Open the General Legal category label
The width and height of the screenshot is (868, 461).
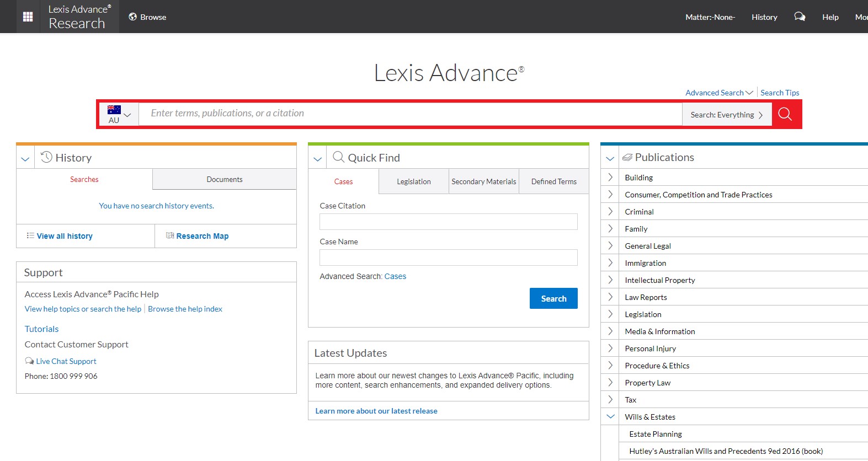coord(648,246)
